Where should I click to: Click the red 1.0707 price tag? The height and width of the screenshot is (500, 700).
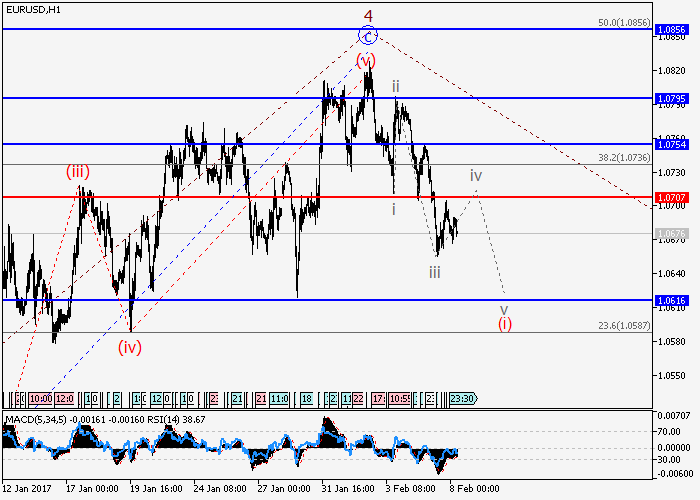click(x=672, y=197)
